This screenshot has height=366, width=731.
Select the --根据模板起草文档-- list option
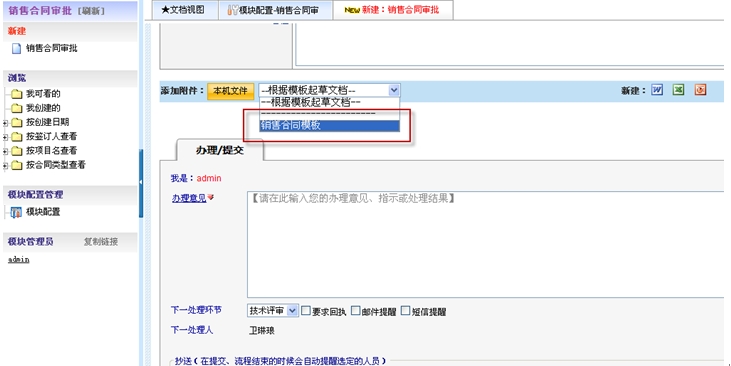coord(329,103)
